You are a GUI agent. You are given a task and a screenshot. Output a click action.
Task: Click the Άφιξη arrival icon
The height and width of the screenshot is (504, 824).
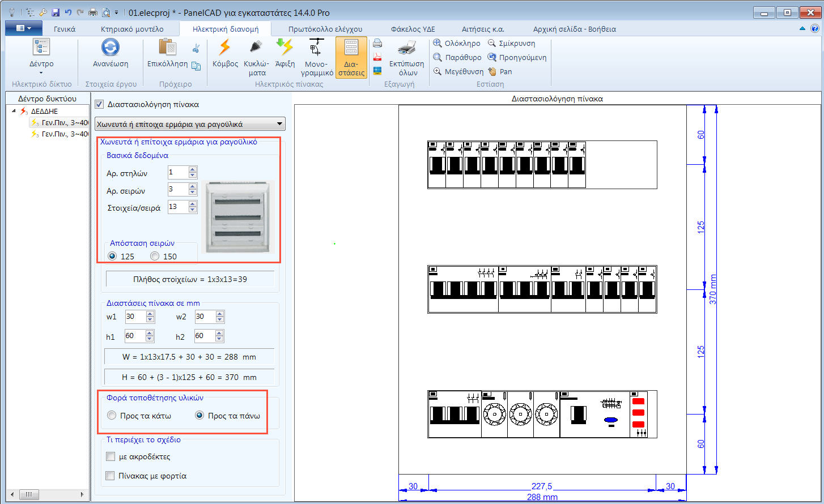[284, 48]
